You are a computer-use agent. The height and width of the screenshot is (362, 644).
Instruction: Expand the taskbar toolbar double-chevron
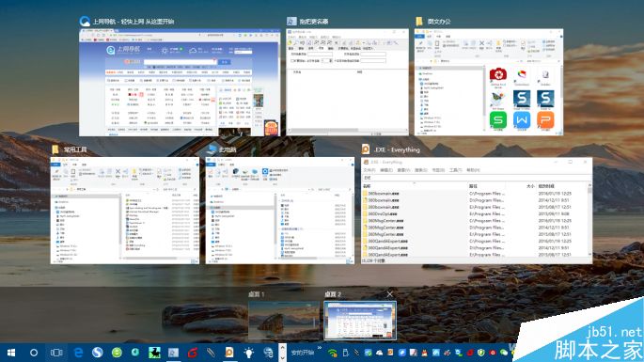coord(320,349)
